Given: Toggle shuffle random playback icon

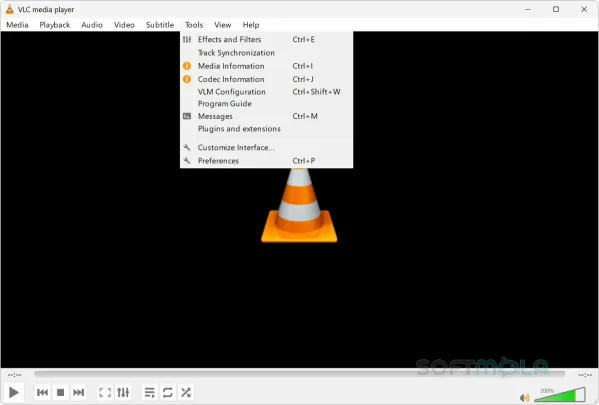Looking at the screenshot, I should (186, 392).
